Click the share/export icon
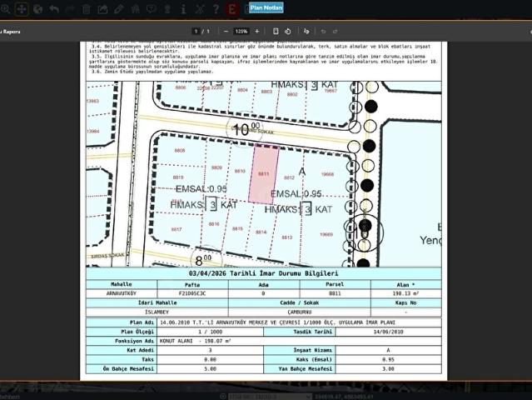This screenshot has width=532, height=400. (x=102, y=9)
